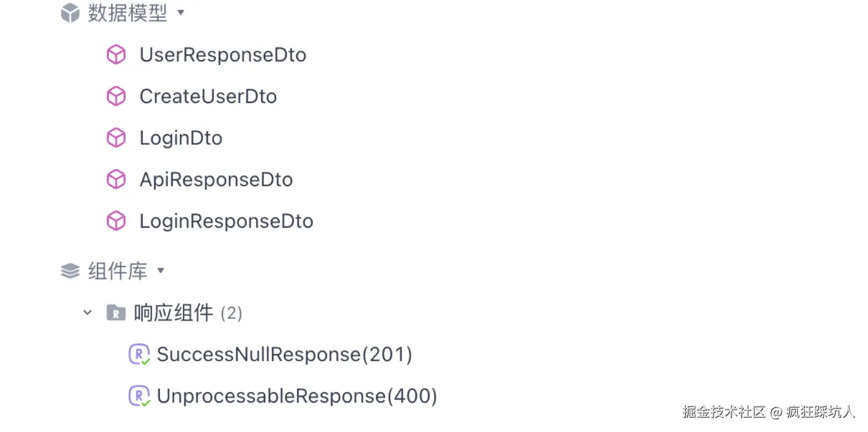Click the SuccessNullResponse response icon
The width and height of the screenshot is (868, 432).
coord(139,355)
